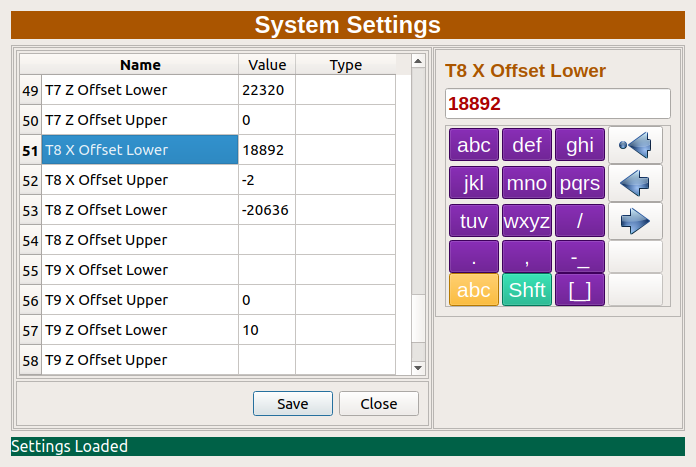This screenshot has width=696, height=467.
Task: Tap the ghi keypad key
Action: (x=580, y=145)
